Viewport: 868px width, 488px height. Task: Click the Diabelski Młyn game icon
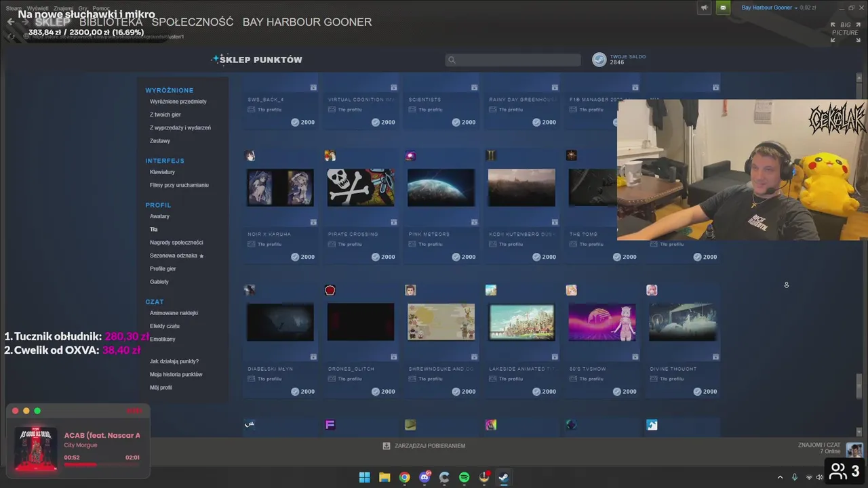tap(250, 290)
